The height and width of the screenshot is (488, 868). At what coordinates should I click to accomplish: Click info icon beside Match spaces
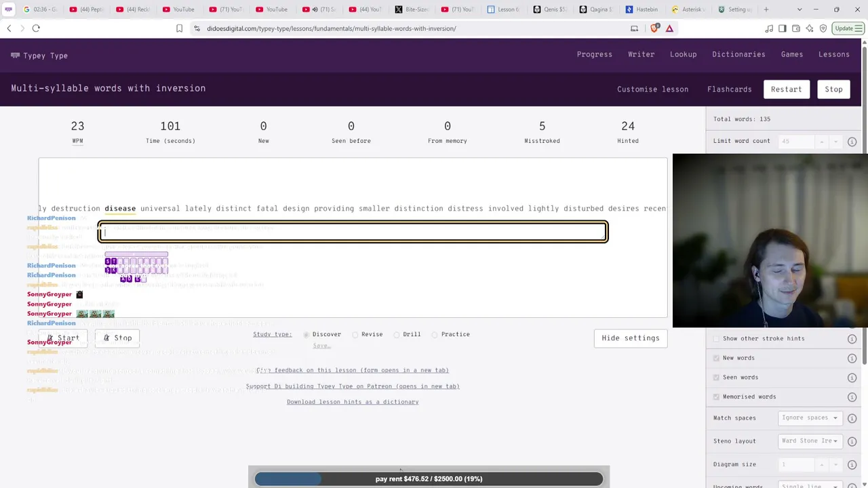point(852,418)
